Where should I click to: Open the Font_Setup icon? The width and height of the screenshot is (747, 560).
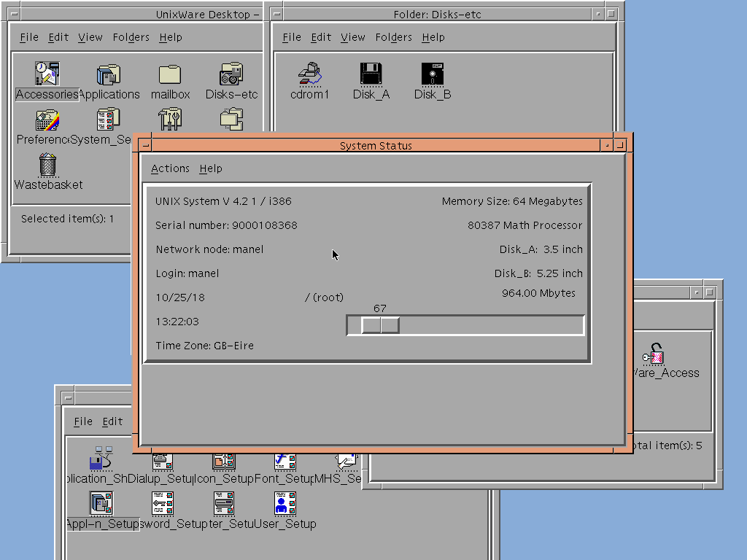coord(285,462)
